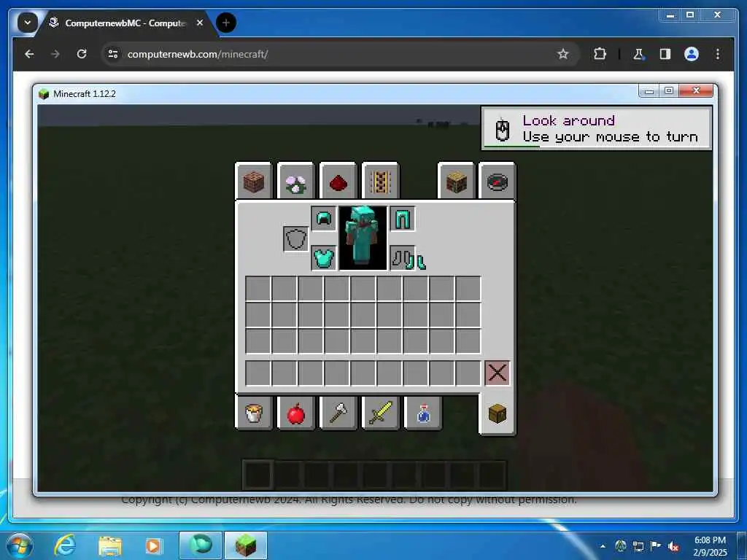Screen dimensions: 747x560
Task: Select the top-left main inventory slot
Action: [258, 289]
